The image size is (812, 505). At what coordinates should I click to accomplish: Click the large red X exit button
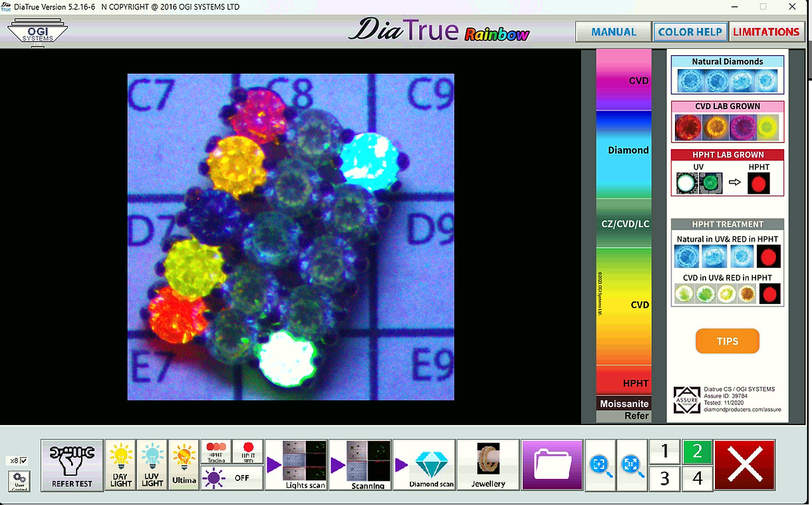(745, 465)
